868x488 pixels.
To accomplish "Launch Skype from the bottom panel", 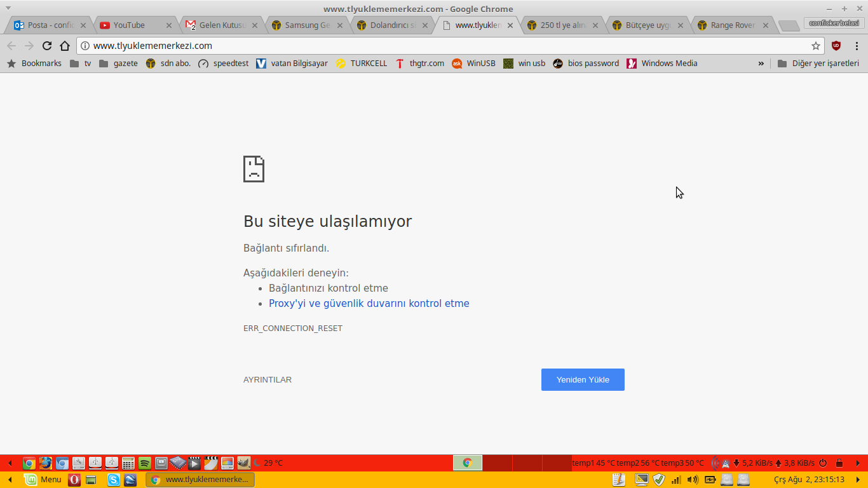I will (x=114, y=480).
